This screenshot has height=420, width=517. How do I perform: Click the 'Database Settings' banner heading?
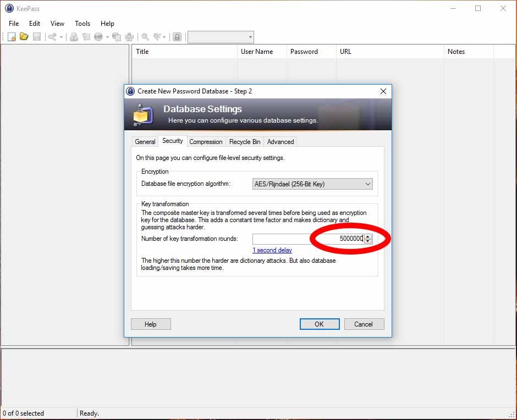[x=203, y=109]
